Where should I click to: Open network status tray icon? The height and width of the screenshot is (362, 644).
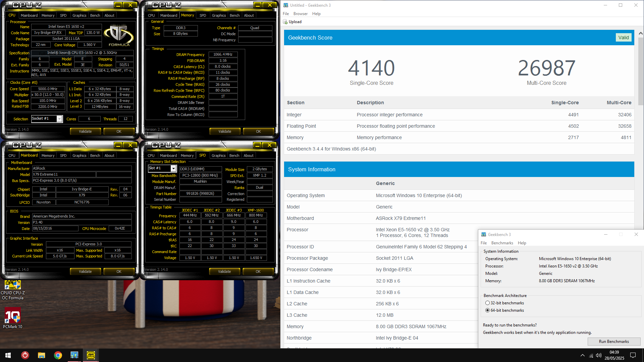[x=591, y=355]
